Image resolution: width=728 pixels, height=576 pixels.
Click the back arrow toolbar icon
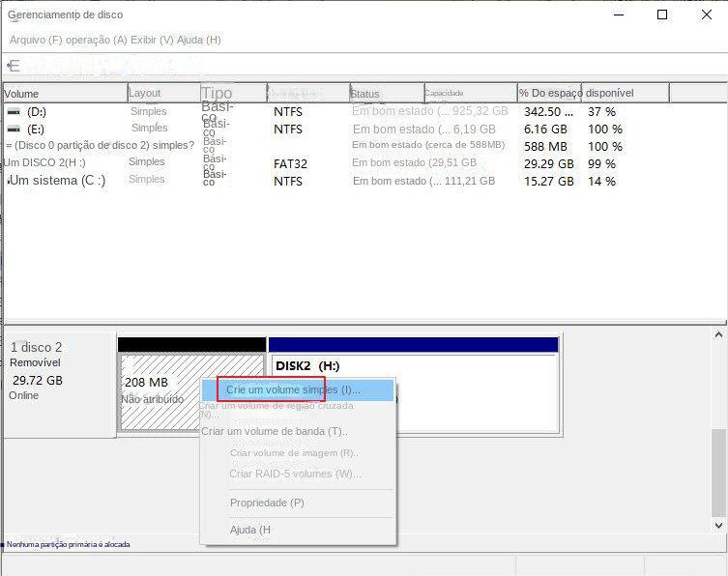pyautogui.click(x=13, y=66)
